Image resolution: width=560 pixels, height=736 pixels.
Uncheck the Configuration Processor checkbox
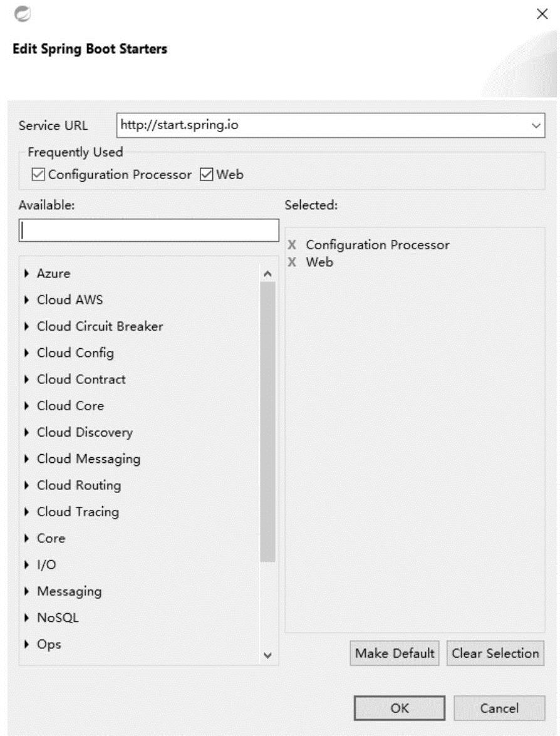coord(38,175)
